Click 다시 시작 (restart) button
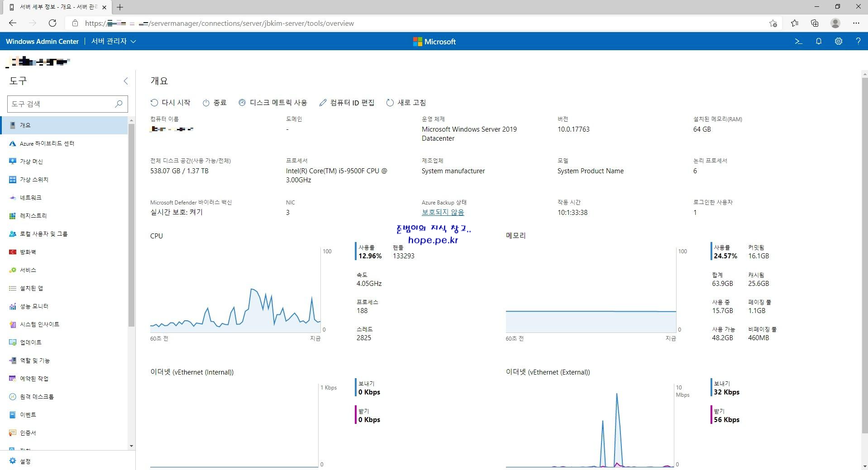868x470 pixels. [170, 103]
